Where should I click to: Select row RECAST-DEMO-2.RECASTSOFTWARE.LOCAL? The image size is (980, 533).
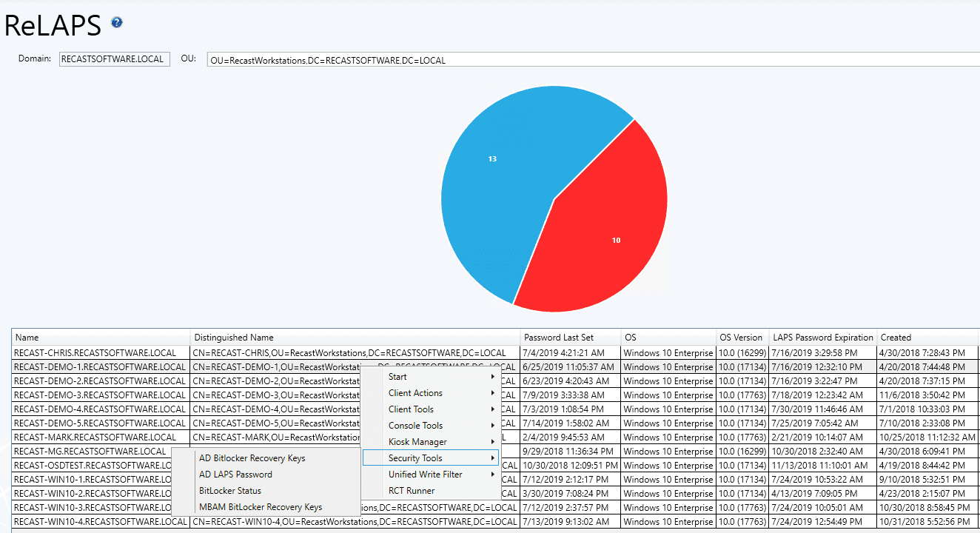(x=496, y=381)
